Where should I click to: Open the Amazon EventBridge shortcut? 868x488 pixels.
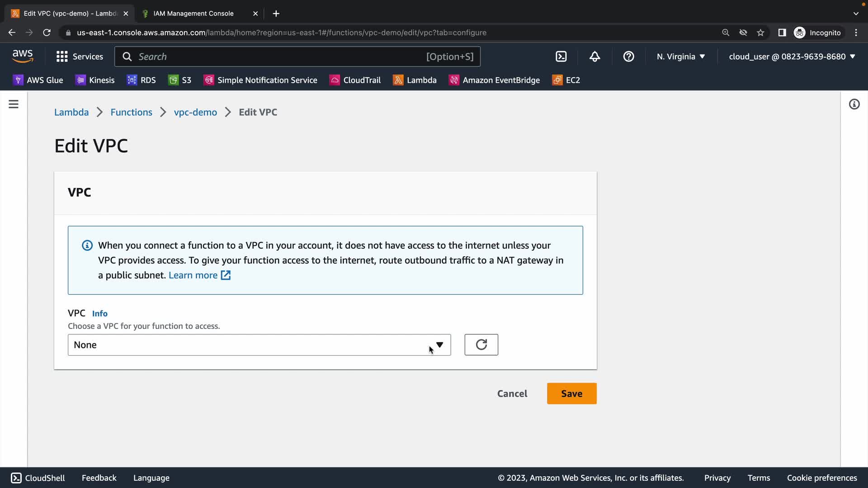494,80
